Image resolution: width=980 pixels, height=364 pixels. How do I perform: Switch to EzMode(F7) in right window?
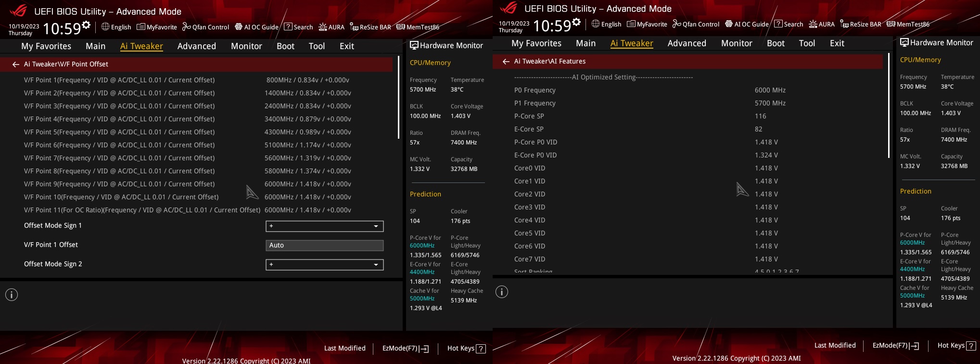(896, 345)
